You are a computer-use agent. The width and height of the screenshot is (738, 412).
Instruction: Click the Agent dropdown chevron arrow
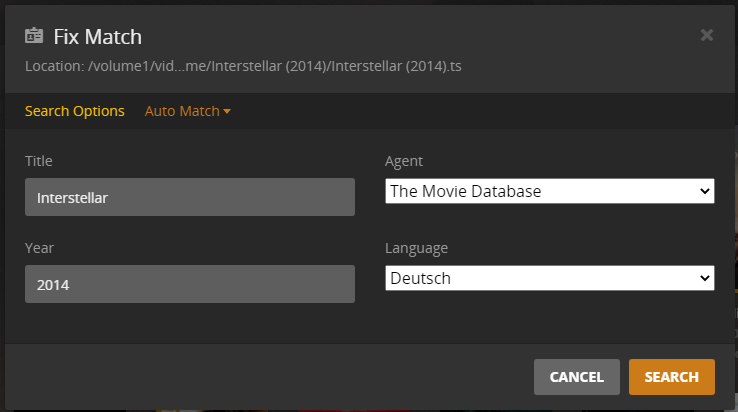[x=705, y=191]
